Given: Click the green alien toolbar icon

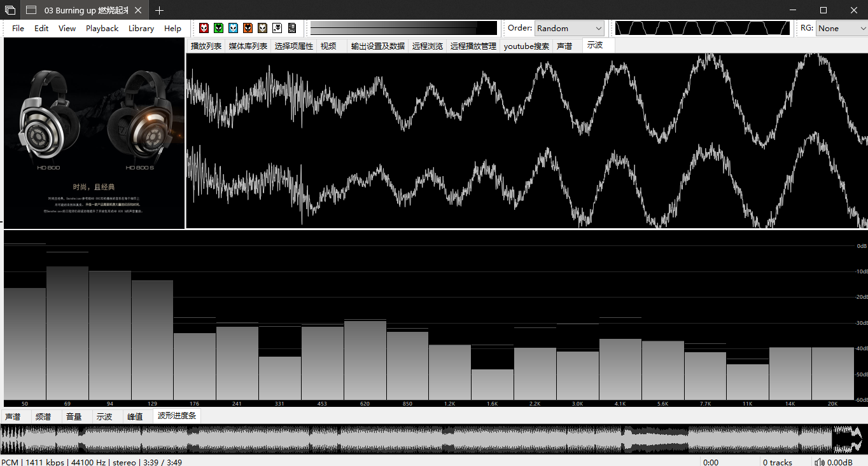Looking at the screenshot, I should [x=218, y=28].
